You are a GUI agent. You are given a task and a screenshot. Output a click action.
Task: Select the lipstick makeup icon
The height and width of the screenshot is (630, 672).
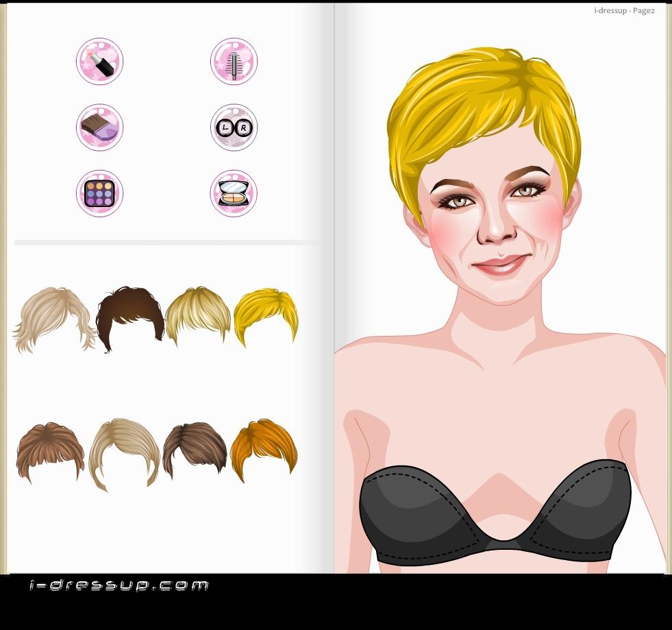99,62
